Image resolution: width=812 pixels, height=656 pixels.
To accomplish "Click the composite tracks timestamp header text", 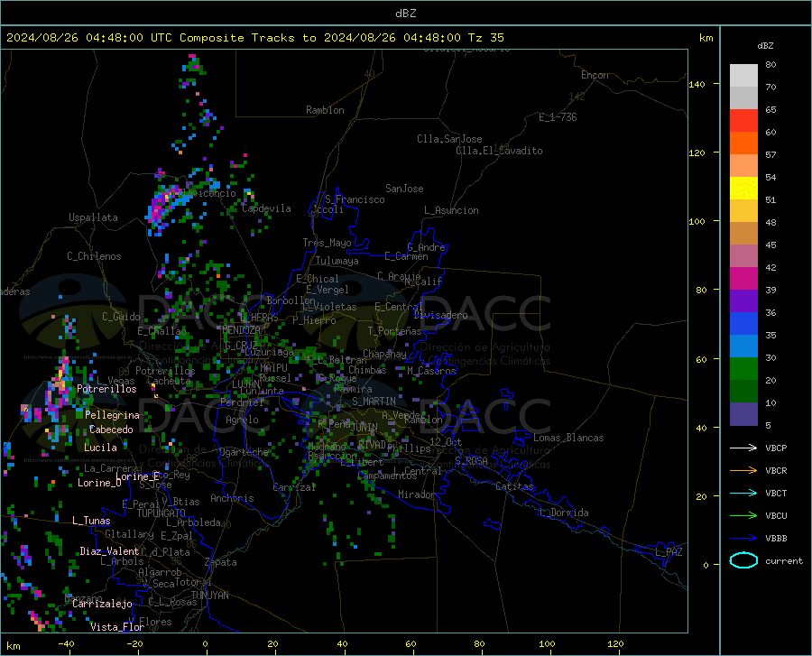I will tap(254, 38).
